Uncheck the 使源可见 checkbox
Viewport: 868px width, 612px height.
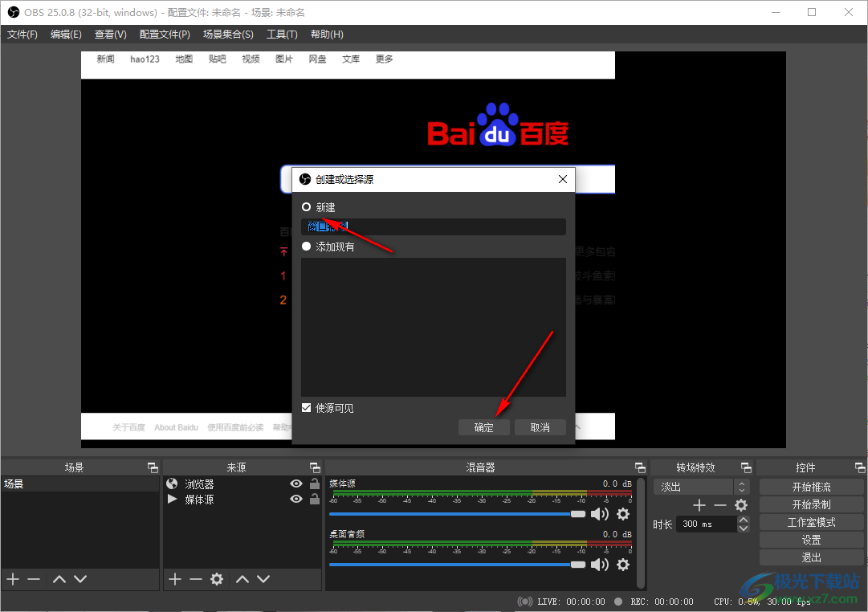click(306, 408)
